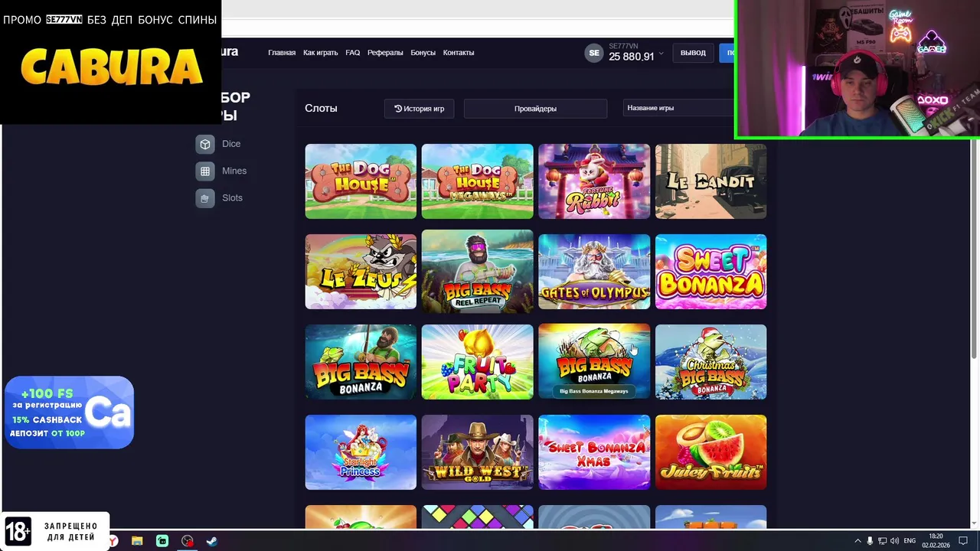Click the blue deposit button
This screenshot has width=980, height=551.
pyautogui.click(x=727, y=53)
